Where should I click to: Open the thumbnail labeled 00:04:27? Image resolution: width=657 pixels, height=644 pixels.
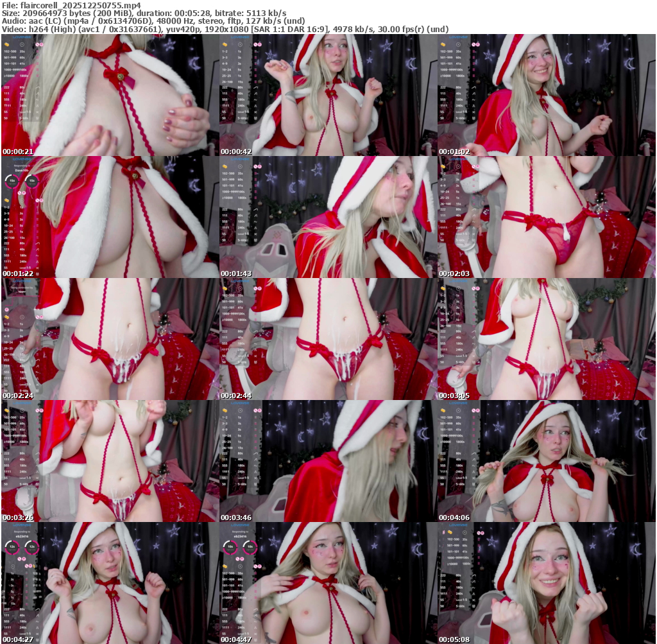coord(110,582)
